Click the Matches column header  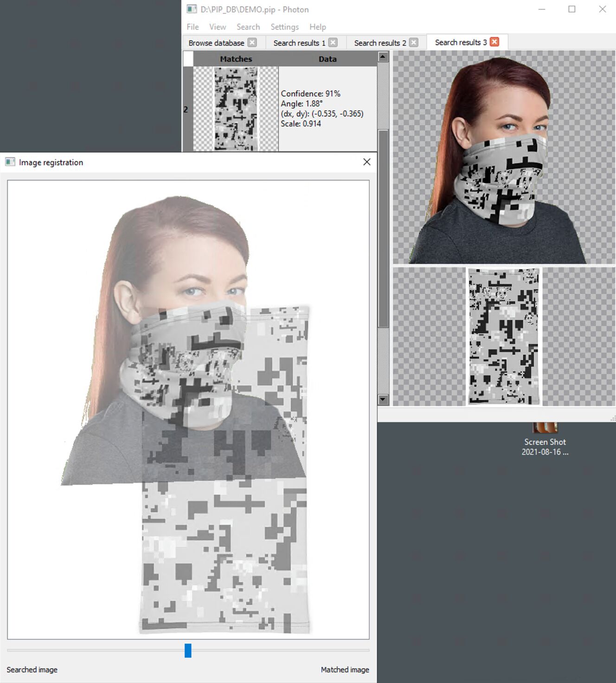point(236,59)
